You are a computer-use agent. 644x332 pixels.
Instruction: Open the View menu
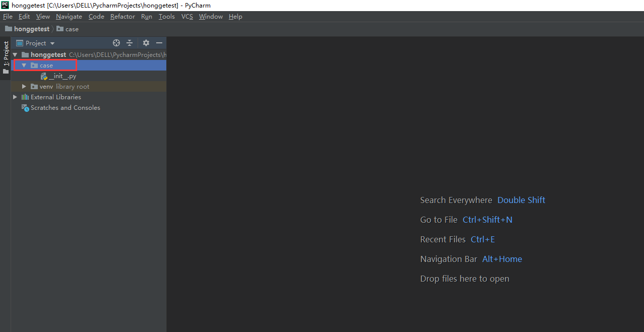(43, 17)
